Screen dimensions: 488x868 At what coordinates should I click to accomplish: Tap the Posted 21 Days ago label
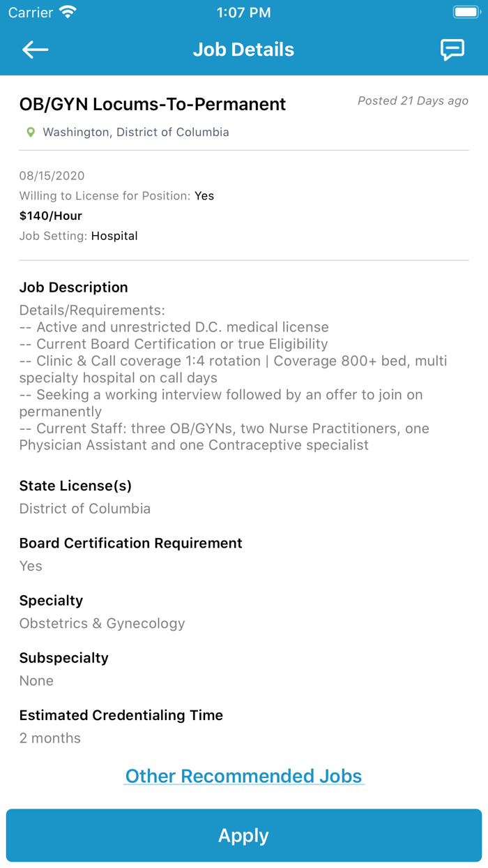tap(413, 100)
